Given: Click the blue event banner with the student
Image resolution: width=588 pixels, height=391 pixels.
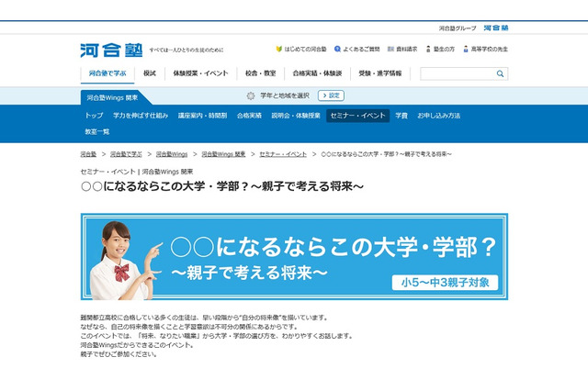Looking at the screenshot, I should tap(294, 257).
